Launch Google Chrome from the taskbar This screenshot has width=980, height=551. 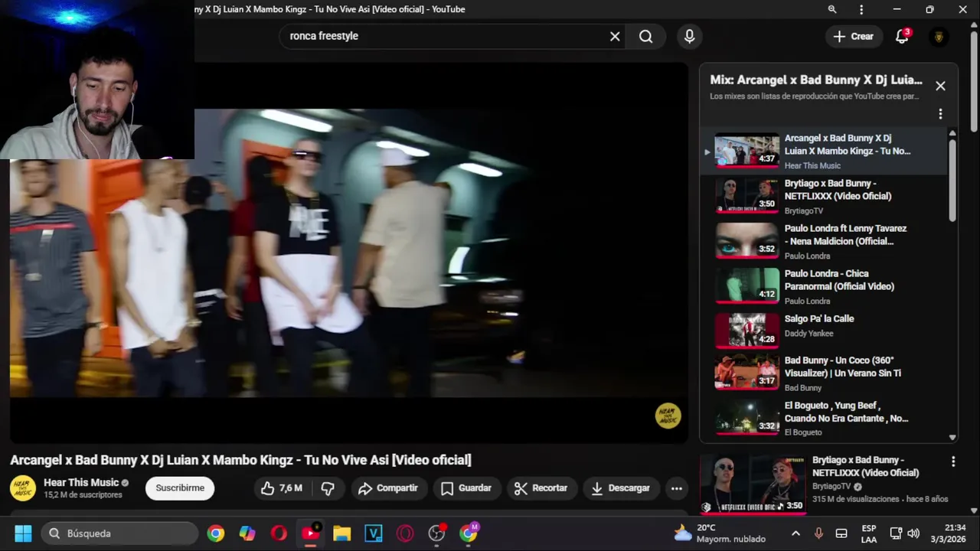[216, 533]
